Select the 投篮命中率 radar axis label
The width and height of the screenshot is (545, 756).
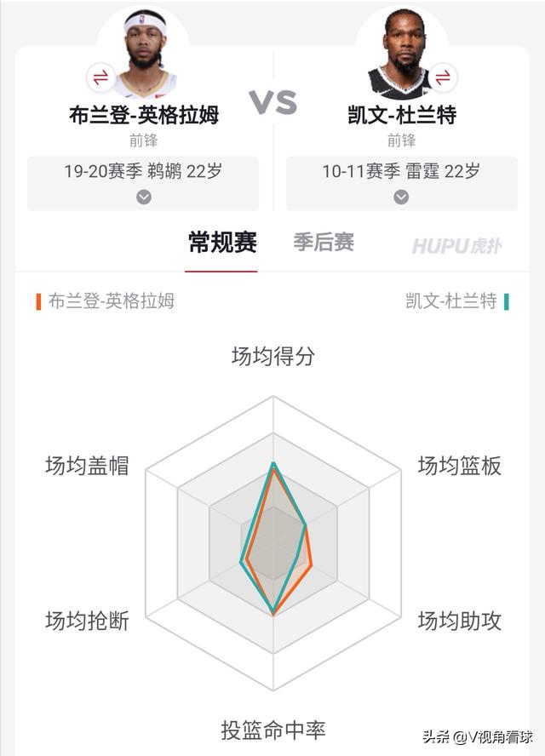273,730
